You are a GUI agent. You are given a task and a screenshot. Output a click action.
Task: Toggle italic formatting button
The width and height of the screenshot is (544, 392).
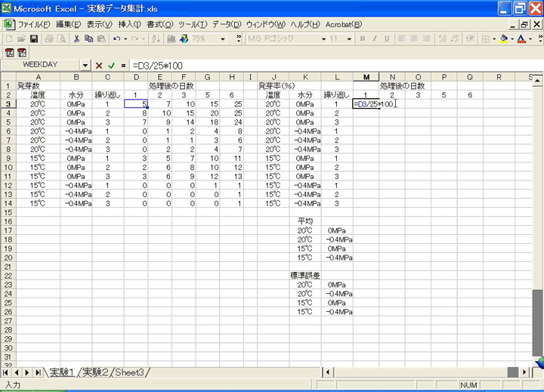376,39
